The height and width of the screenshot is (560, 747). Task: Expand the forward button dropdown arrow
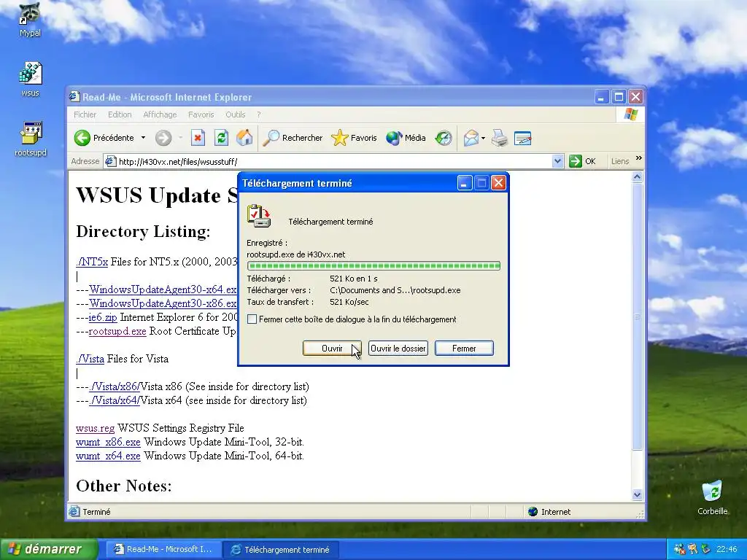coord(181,138)
